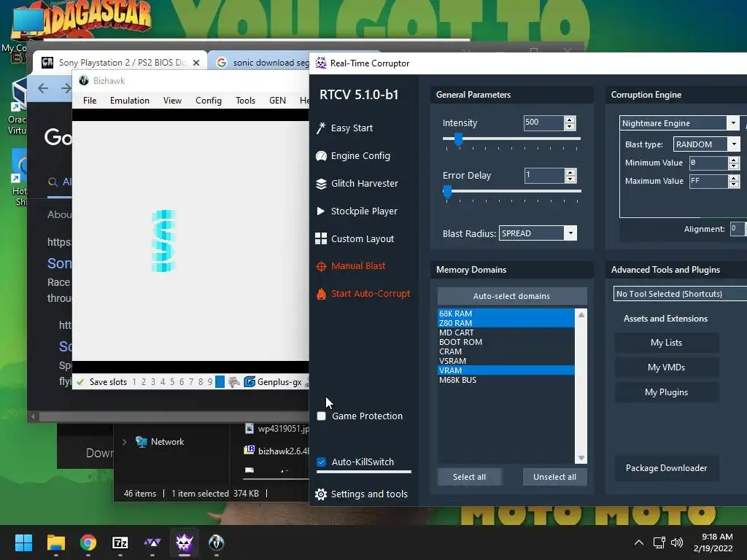Increase the Minimum Value with the up arrow

point(734,160)
